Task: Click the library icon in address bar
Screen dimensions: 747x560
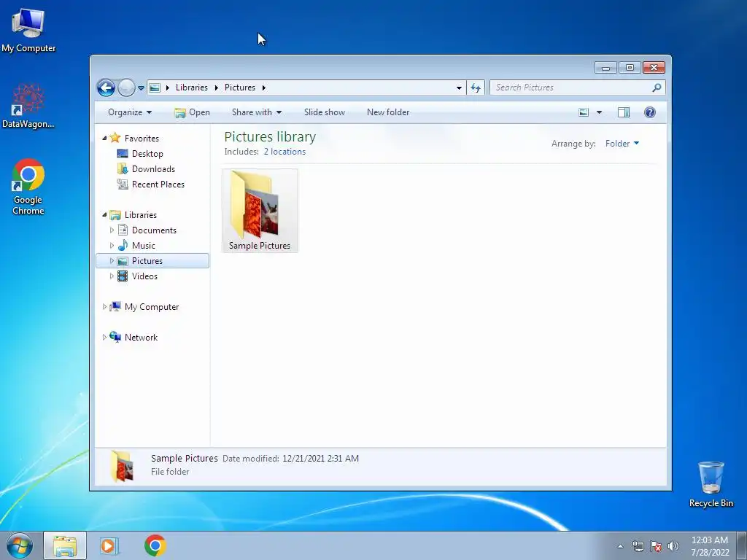Action: pyautogui.click(x=155, y=87)
